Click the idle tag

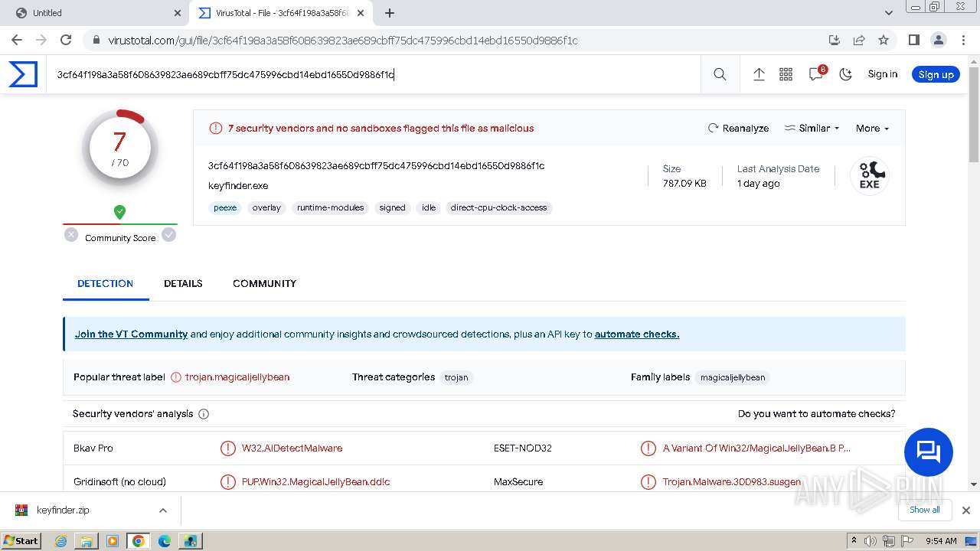pyautogui.click(x=429, y=207)
